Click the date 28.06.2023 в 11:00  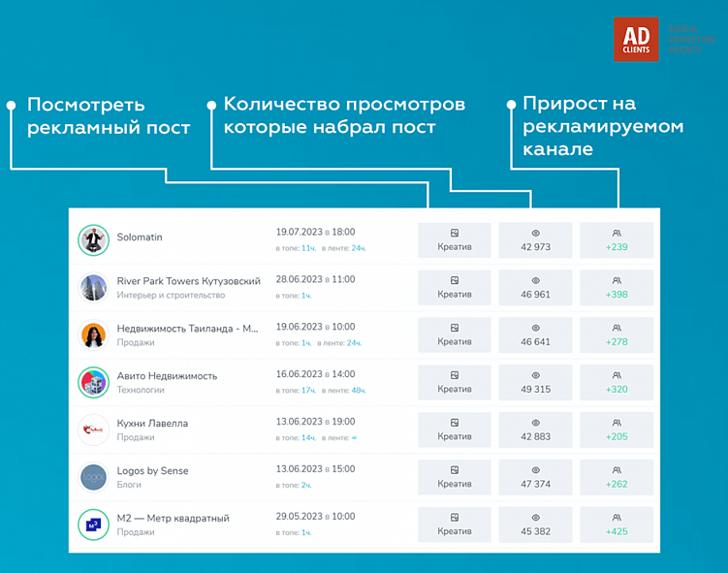(x=315, y=279)
